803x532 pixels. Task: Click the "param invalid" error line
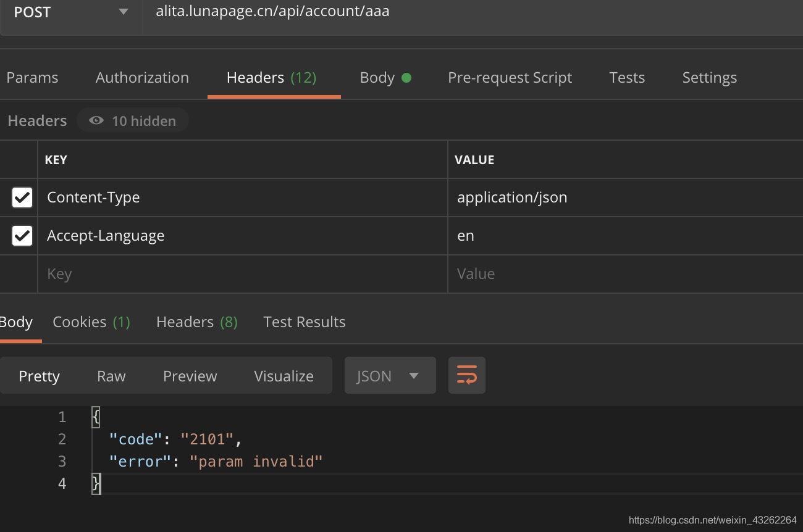[x=216, y=462]
